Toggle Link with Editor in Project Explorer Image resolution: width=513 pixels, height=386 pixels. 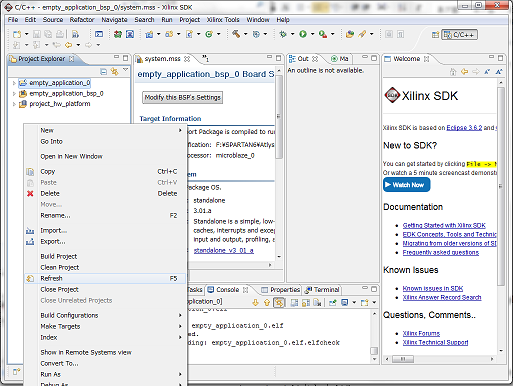point(115,71)
